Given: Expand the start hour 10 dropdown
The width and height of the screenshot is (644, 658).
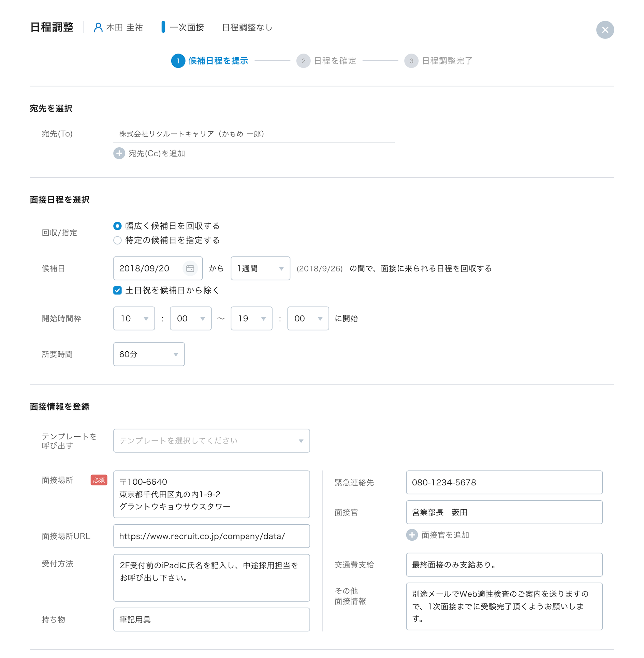Looking at the screenshot, I should 134,319.
